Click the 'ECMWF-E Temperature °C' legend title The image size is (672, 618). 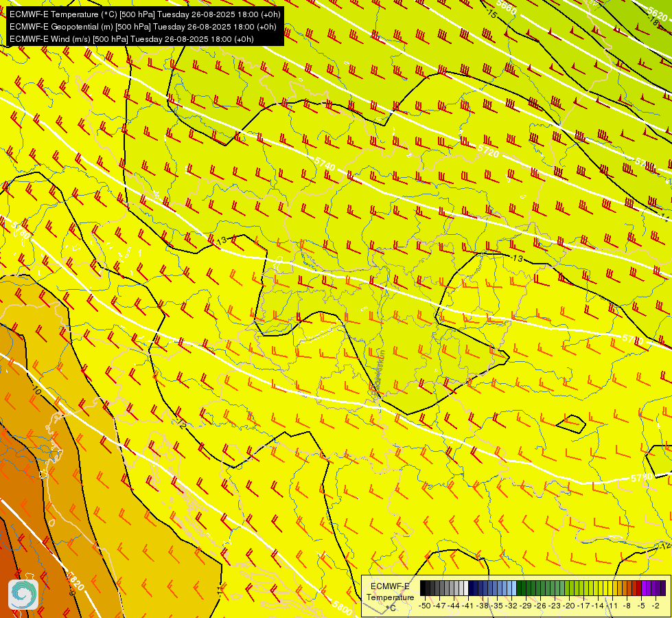(x=391, y=597)
